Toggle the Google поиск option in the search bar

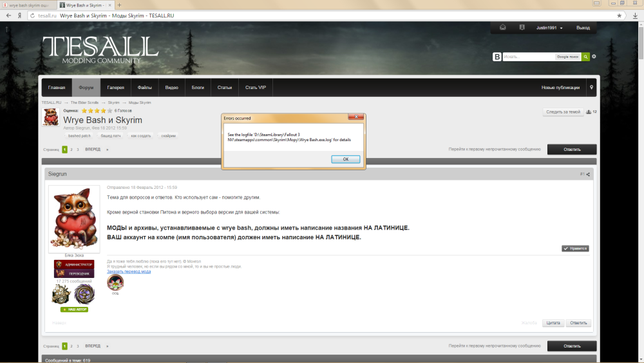tap(567, 57)
